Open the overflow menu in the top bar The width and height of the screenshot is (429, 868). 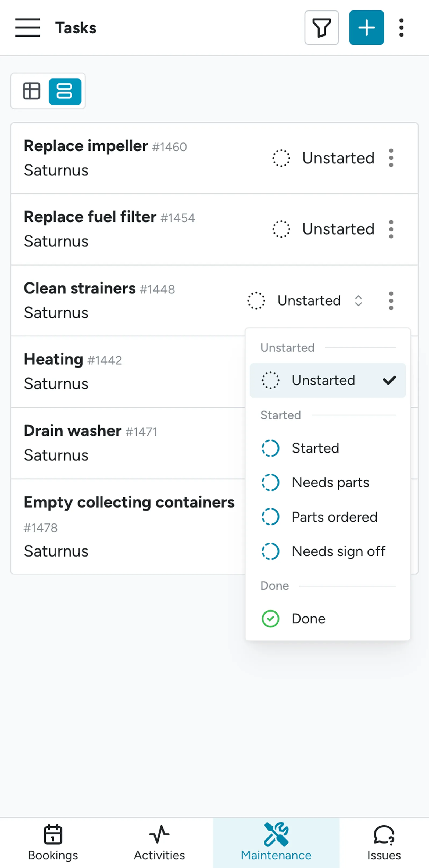(x=401, y=27)
